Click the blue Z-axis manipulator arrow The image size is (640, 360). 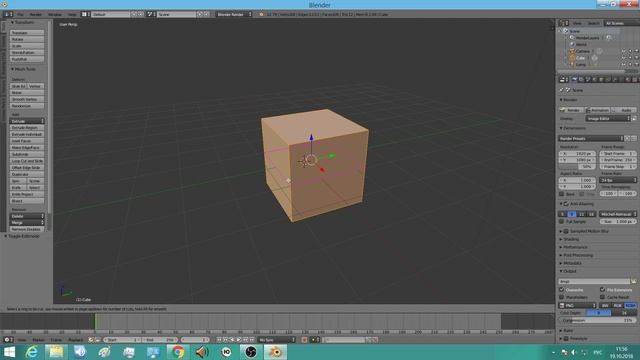click(311, 138)
